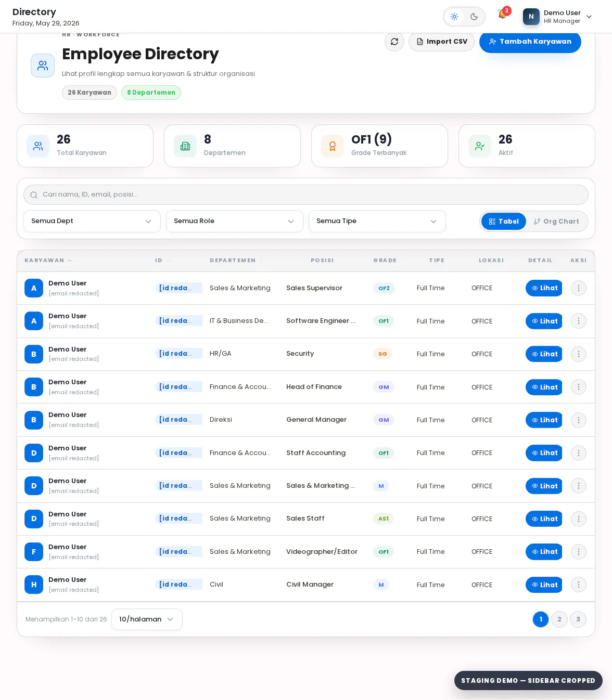Switch to light mode with the sun icon
This screenshot has height=700, width=612.
point(454,17)
